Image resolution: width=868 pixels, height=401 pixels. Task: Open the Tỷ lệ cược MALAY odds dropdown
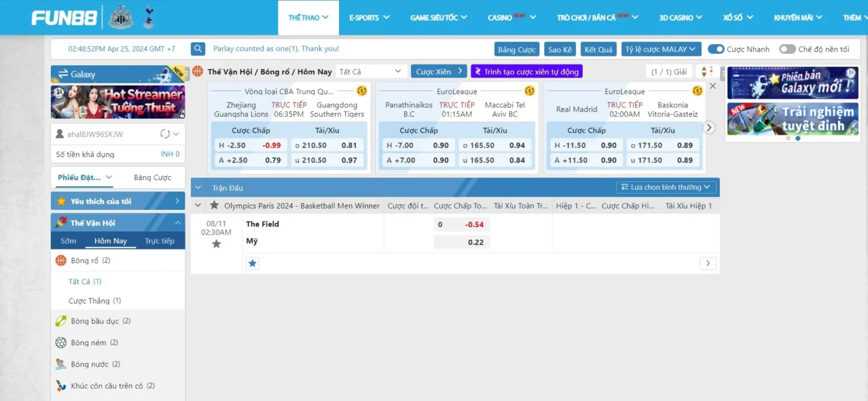coord(661,49)
